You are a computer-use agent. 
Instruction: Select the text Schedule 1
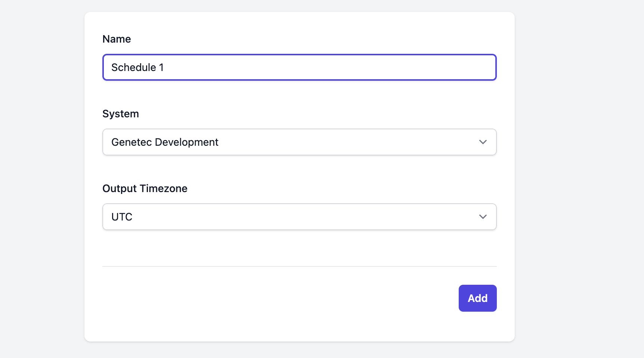(x=137, y=68)
